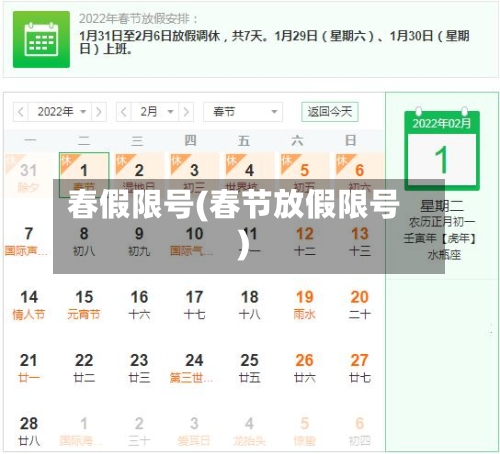Click the 四 weekday column header
This screenshot has height=454, width=500.
pyautogui.click(x=190, y=141)
